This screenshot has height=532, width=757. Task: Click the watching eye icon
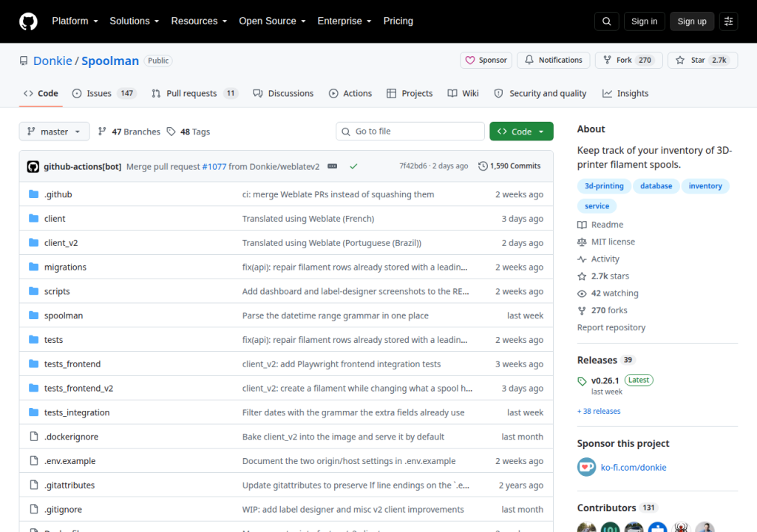(x=583, y=293)
